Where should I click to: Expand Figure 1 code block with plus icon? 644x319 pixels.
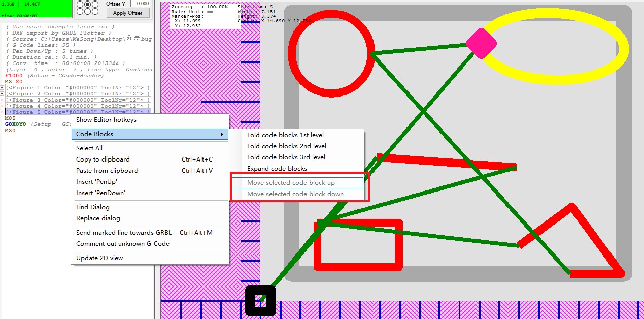(x=2, y=88)
